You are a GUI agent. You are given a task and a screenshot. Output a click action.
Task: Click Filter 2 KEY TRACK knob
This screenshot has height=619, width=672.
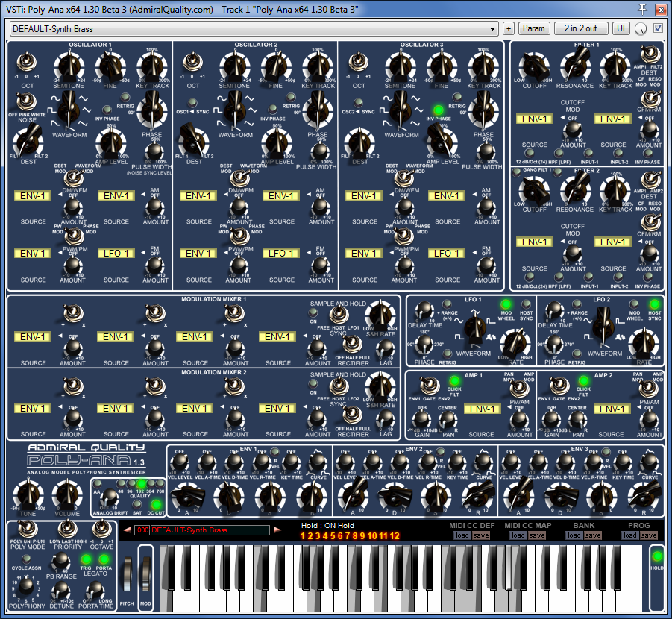(x=615, y=192)
